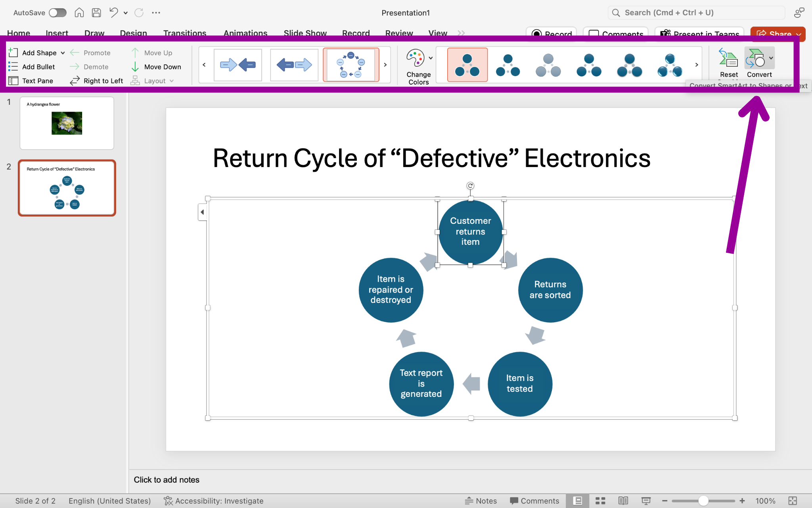Open the more options ellipsis in title bar
812x508 pixels.
[156, 13]
